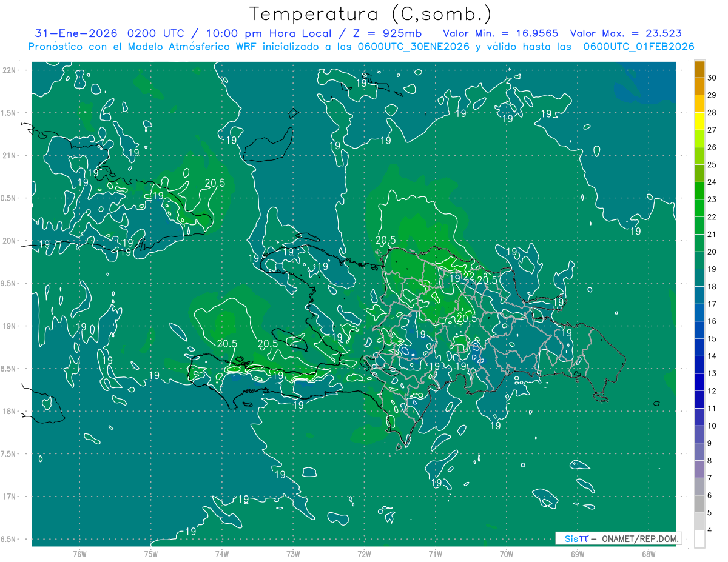
Task: Click the '68W' longitude axis label
Action: point(649,554)
